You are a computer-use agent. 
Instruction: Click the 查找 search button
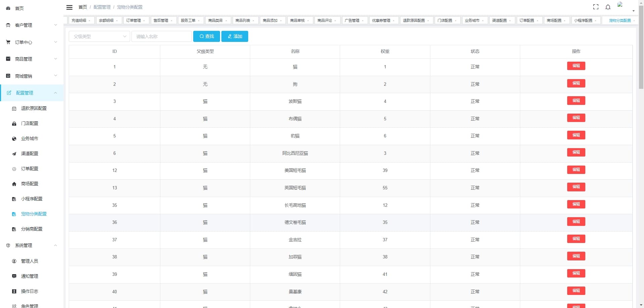207,36
